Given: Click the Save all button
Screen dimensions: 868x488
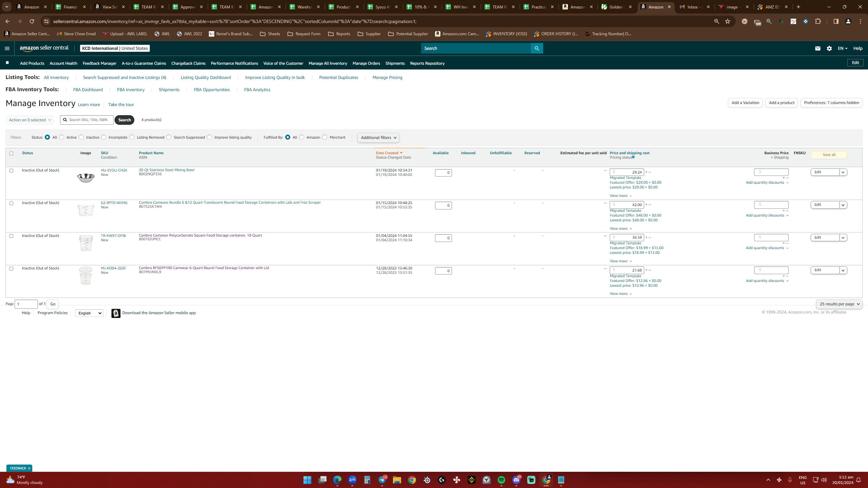Looking at the screenshot, I should pyautogui.click(x=829, y=155).
